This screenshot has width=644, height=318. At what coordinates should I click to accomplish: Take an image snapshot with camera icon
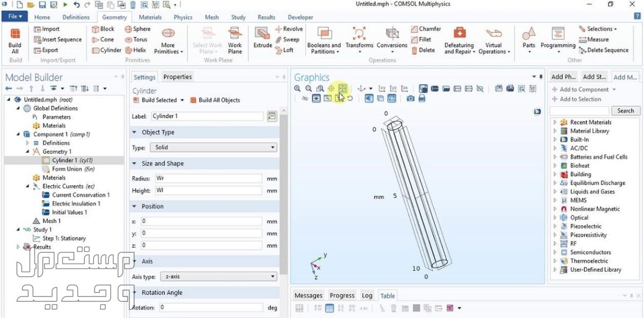pyautogui.click(x=411, y=99)
